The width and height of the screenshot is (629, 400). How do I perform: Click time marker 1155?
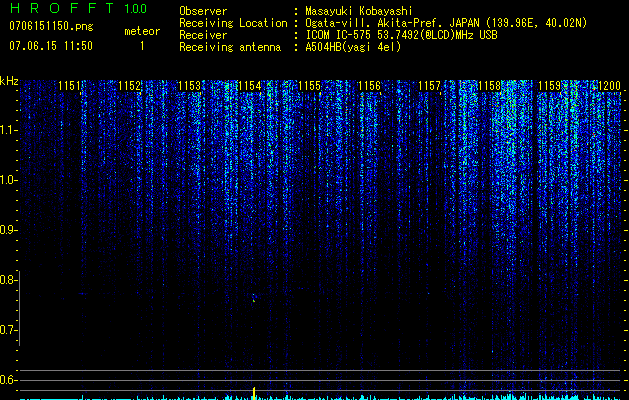click(310, 86)
